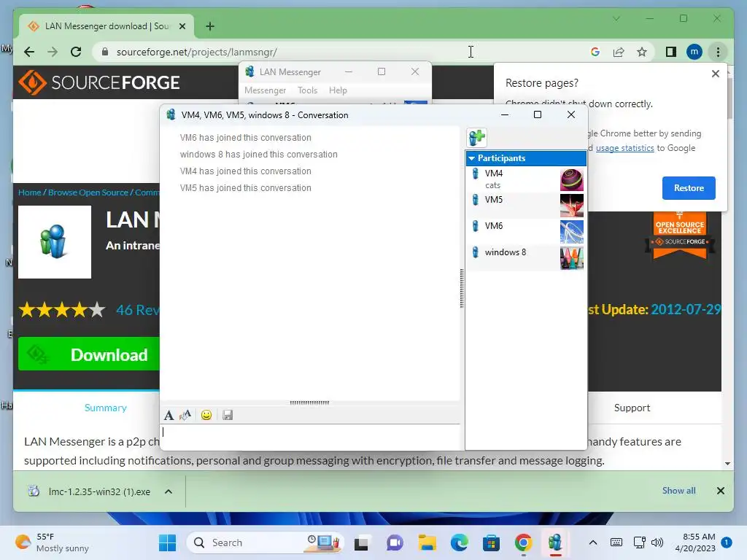Expand options for lmc-1.2.35-win32 download
The image size is (747, 560).
169,491
